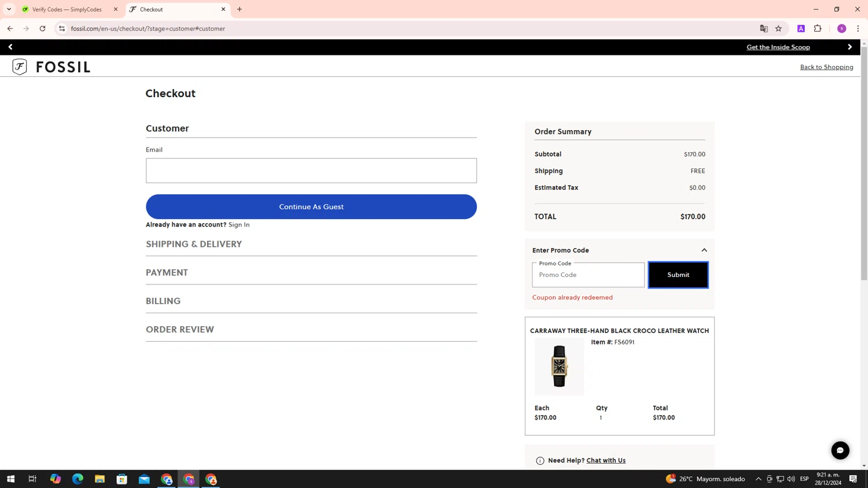Click the weather widget on the taskbar
The height and width of the screenshot is (488, 868).
coord(705,479)
